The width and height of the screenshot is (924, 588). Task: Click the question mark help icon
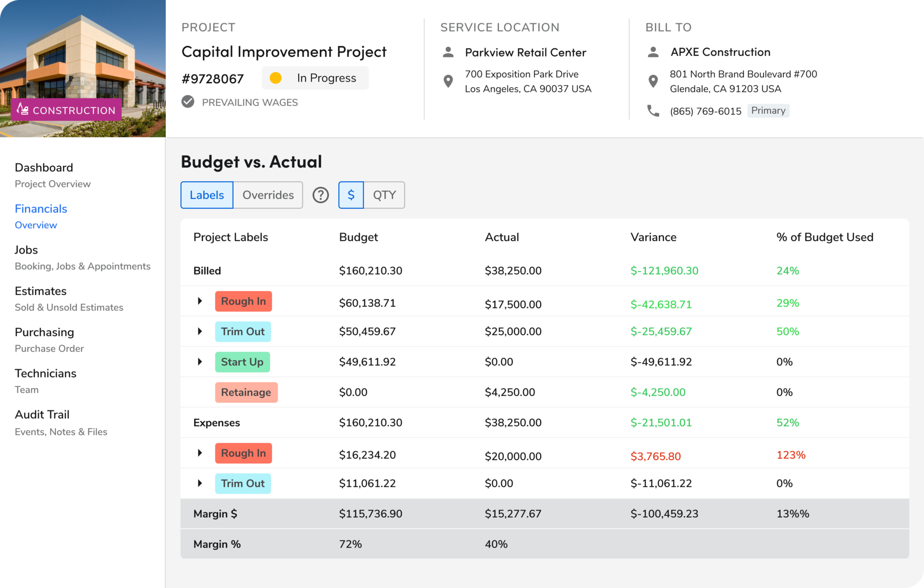click(x=320, y=195)
